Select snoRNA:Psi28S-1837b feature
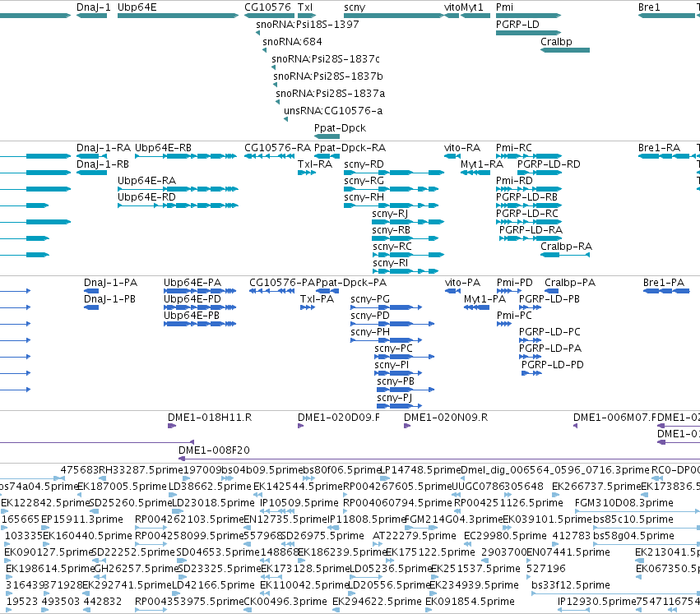Viewport: 700px width, 614px height. pyautogui.click(x=275, y=85)
